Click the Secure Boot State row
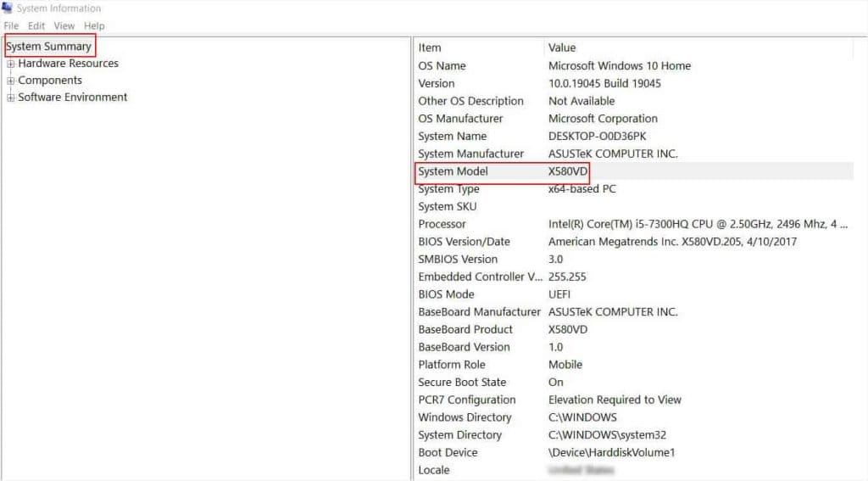This screenshot has height=481, width=868. (464, 382)
